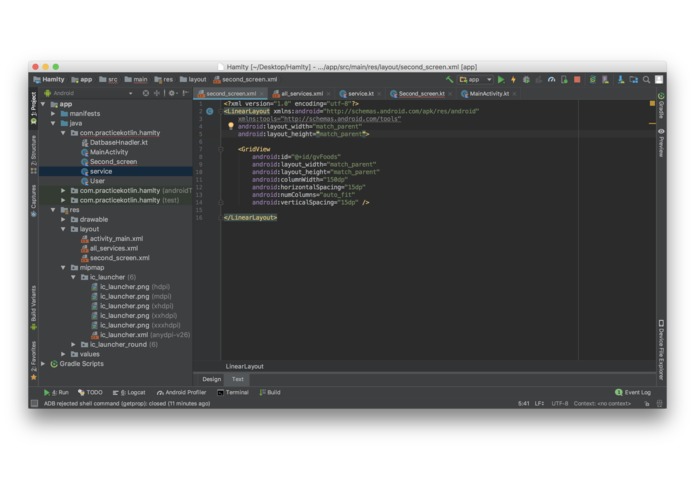Run the app with the green play icon
The image size is (695, 494).
click(x=501, y=79)
